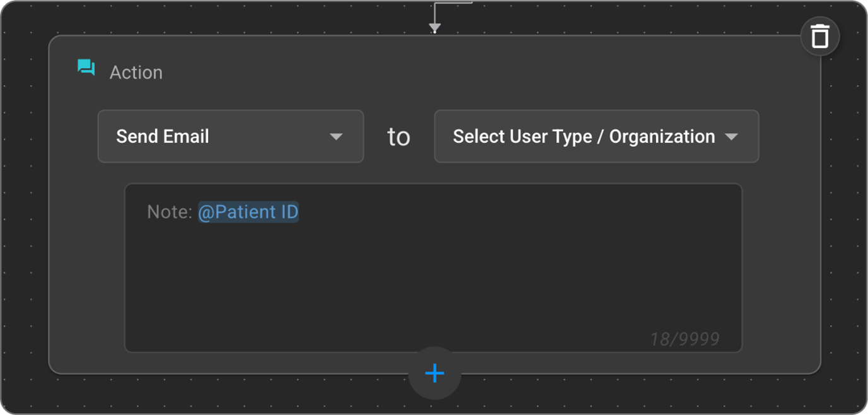Click the "to" label between the dropdowns

pyautogui.click(x=398, y=137)
